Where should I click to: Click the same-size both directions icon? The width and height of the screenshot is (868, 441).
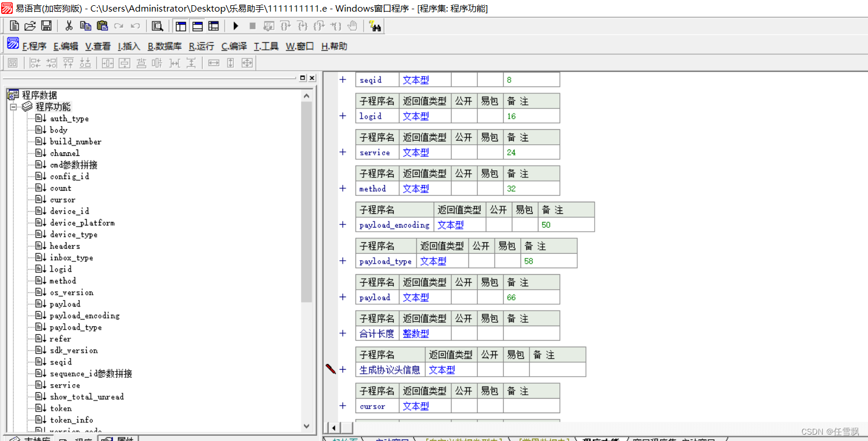click(x=247, y=63)
